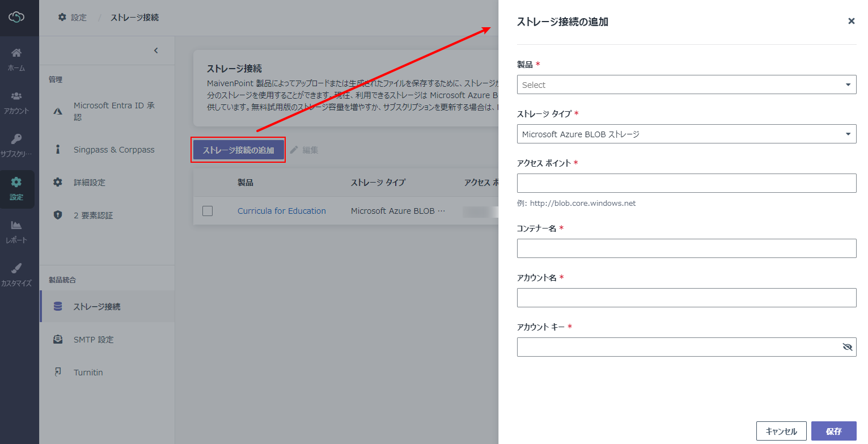Screen dimensions: 868x444
Task: Click the Singpass & Corppass info icon
Action: pyautogui.click(x=58, y=150)
